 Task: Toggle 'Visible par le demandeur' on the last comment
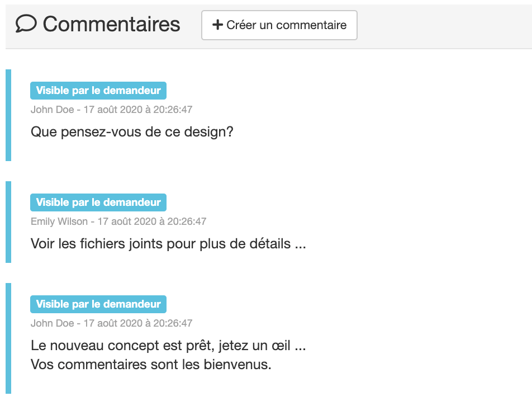click(98, 304)
